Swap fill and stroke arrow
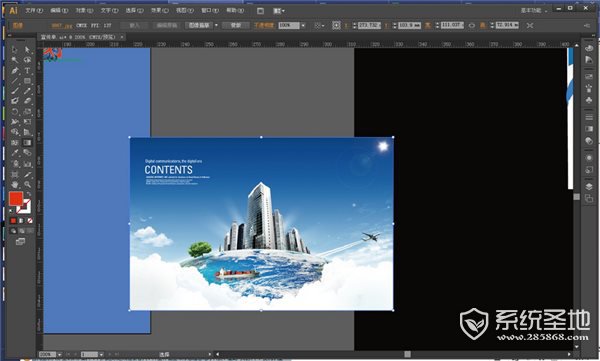 [x=28, y=194]
